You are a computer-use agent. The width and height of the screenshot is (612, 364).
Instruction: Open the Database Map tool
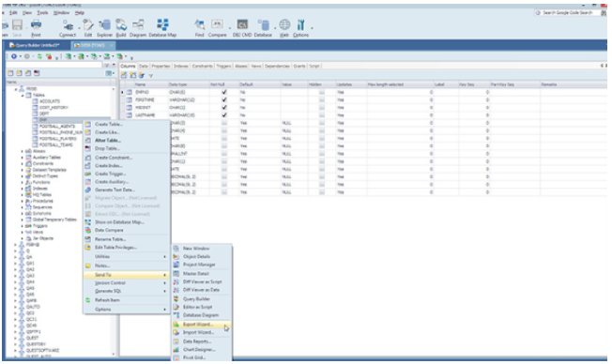(x=162, y=25)
